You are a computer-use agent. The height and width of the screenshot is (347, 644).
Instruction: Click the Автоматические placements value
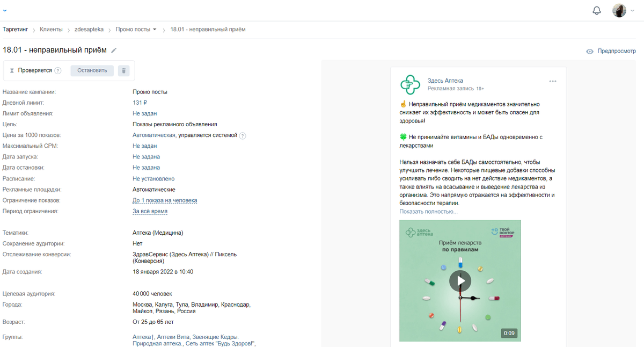[x=154, y=189]
